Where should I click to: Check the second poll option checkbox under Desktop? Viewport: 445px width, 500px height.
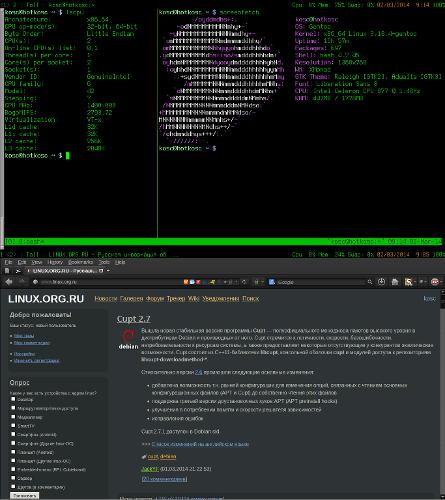(x=13, y=408)
